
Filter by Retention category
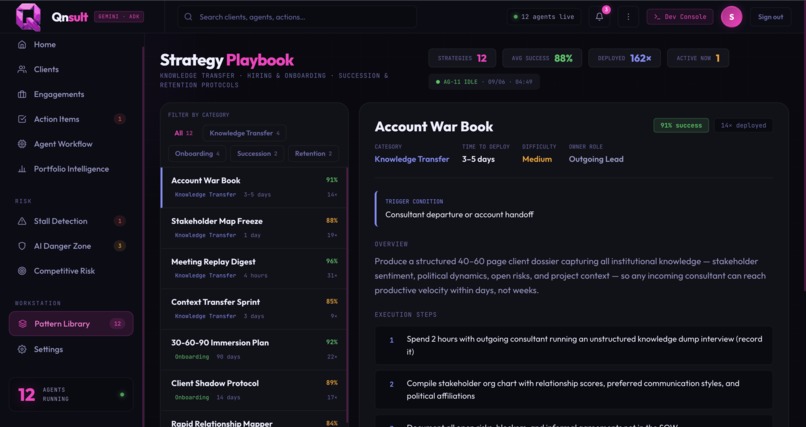pyautogui.click(x=313, y=154)
